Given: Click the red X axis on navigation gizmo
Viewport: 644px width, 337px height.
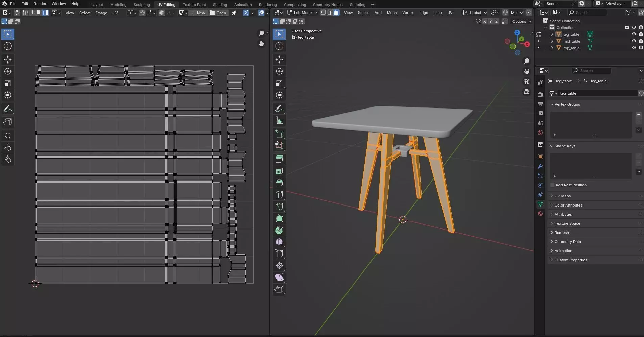Looking at the screenshot, I should coord(527,44).
